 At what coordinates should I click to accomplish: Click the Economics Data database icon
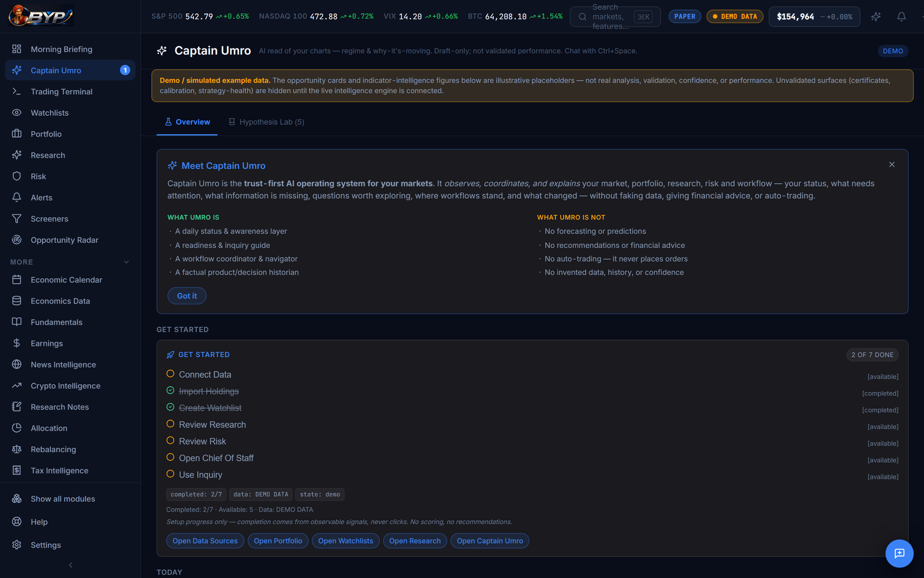(17, 301)
